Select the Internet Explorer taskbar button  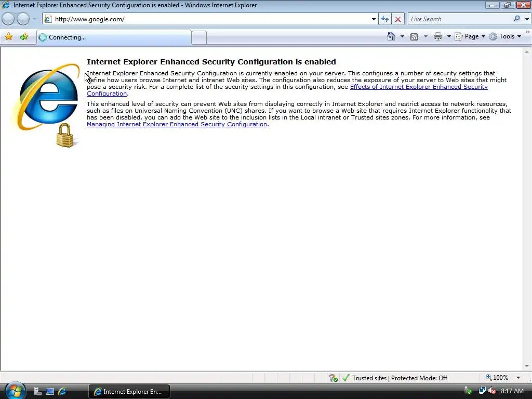(129, 392)
